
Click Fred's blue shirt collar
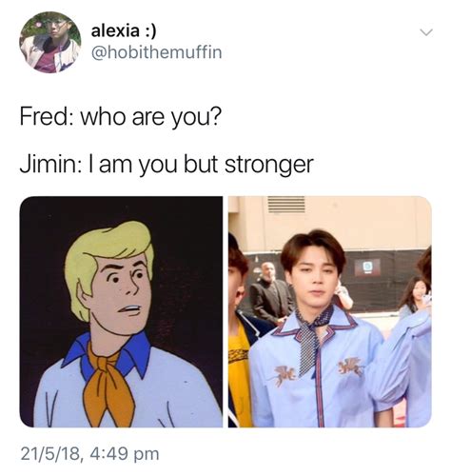click(x=108, y=352)
